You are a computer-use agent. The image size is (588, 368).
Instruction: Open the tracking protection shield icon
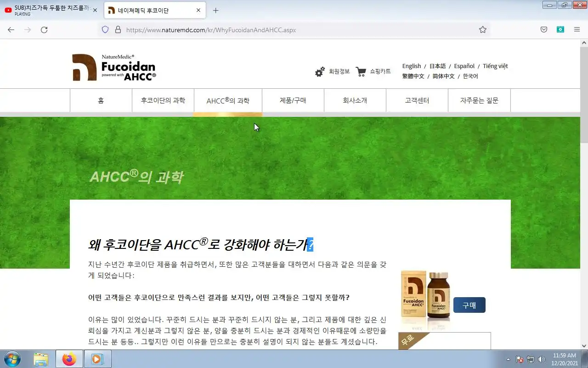[x=105, y=29]
